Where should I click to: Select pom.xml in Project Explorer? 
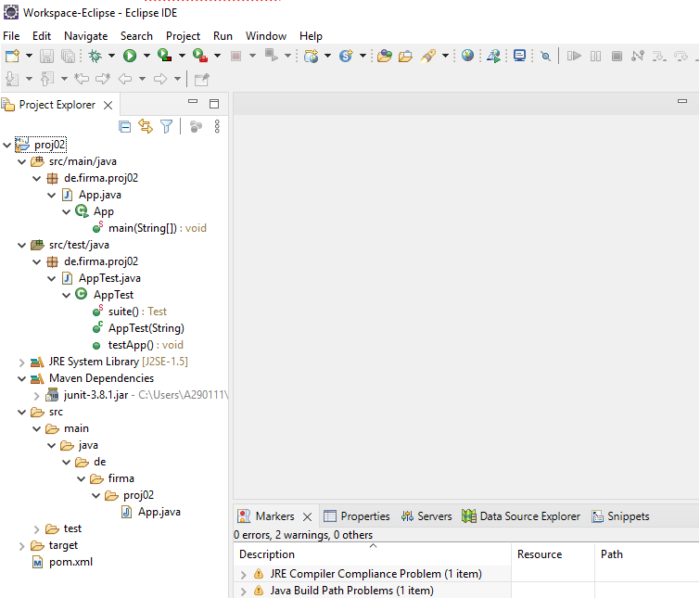(62, 562)
